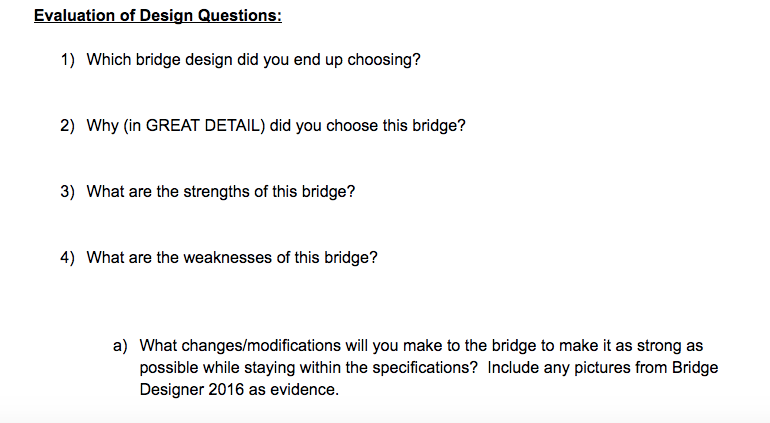Image resolution: width=770 pixels, height=423 pixels.
Task: Click the words 'GREAT DETAIL' in question 2
Action: (x=205, y=125)
